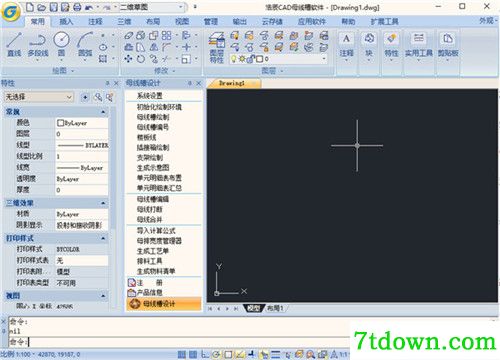Screen dimensions: 500x360
Task: Click the 线型比例 value field
Action: (82, 156)
